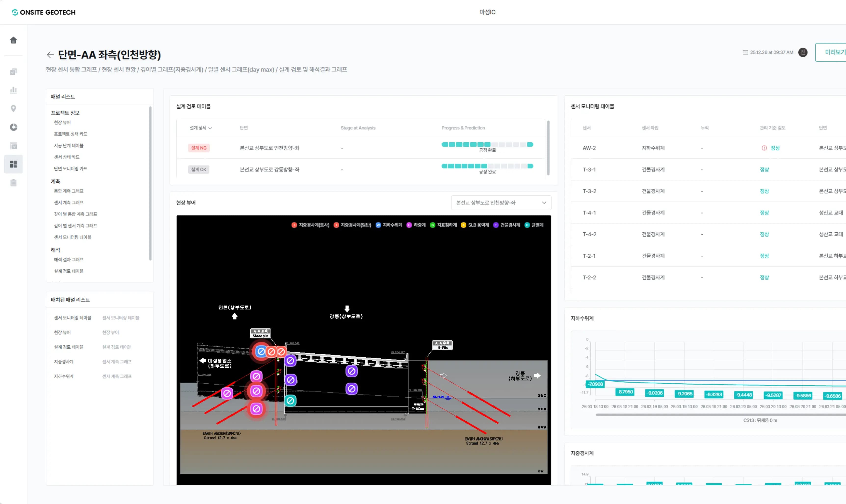Select the dashboard grid icon in sidebar
The width and height of the screenshot is (846, 504).
13,164
